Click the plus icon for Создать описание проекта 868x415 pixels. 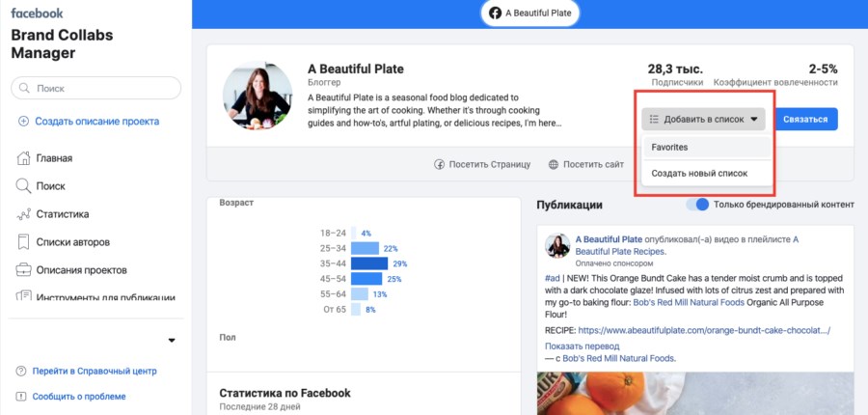(x=23, y=122)
